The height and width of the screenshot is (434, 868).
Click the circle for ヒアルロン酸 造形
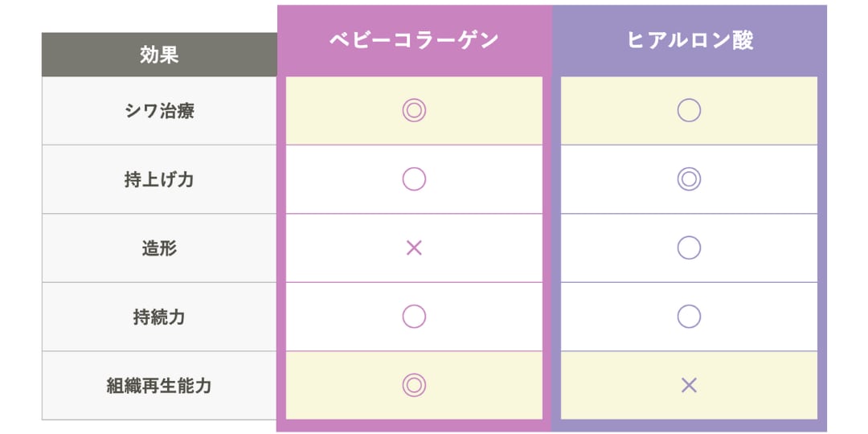click(689, 248)
